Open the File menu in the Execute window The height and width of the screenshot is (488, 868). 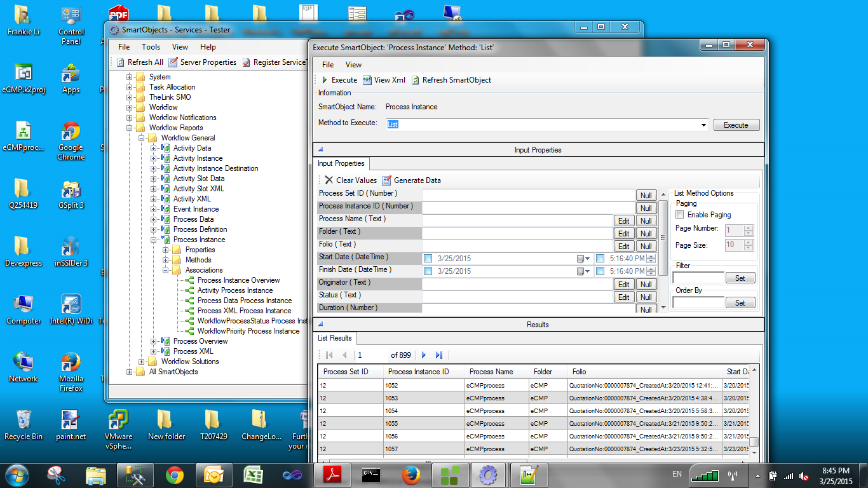click(x=328, y=65)
